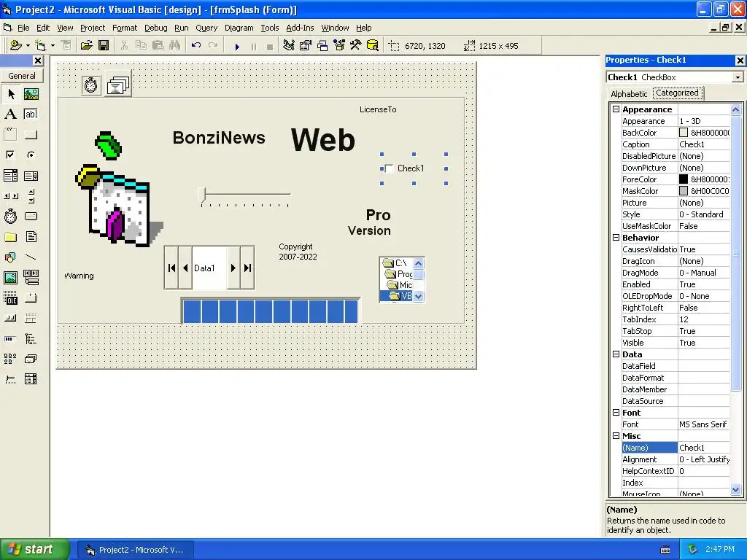Choose the Label control tool
This screenshot has width=747, height=560.
point(10,114)
